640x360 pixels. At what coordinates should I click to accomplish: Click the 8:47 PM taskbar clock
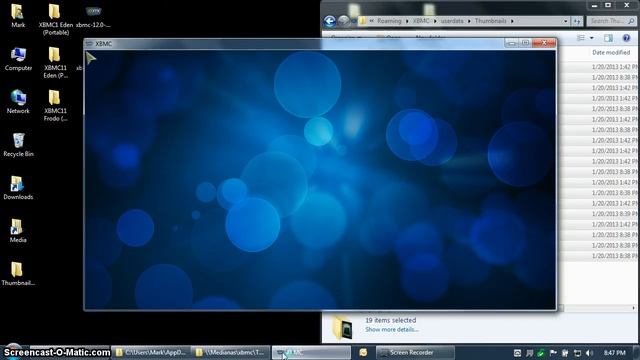point(614,353)
